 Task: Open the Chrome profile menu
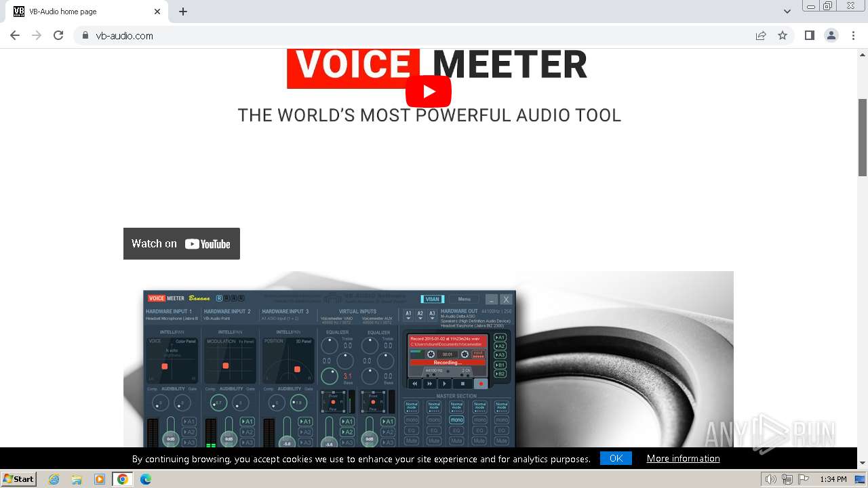click(x=831, y=35)
